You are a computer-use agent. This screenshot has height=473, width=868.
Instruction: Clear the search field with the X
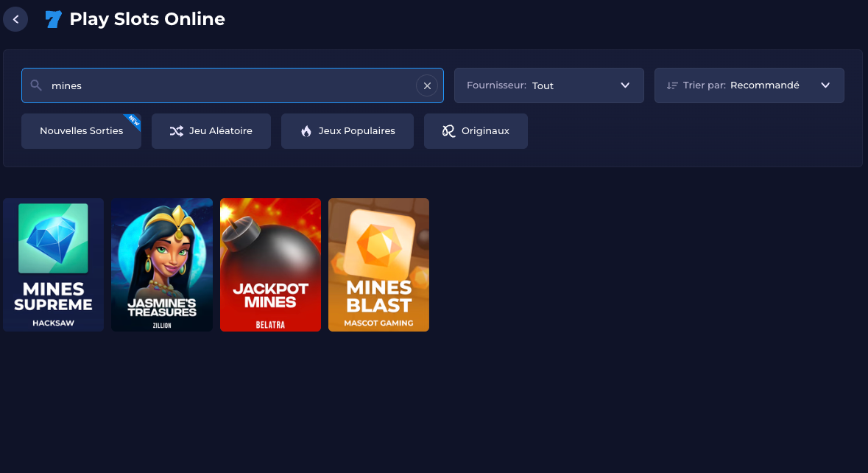[x=427, y=86]
